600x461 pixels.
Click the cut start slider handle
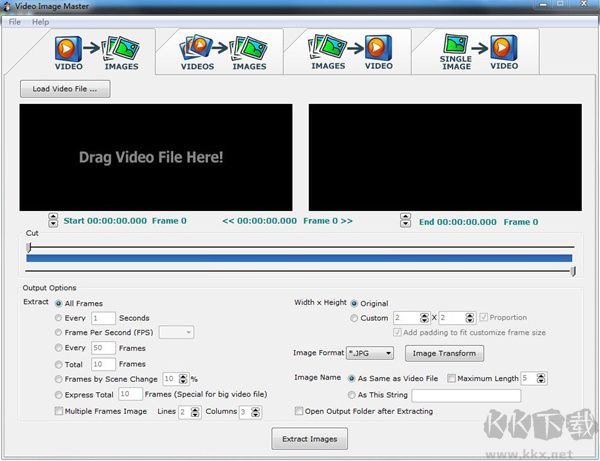pyautogui.click(x=29, y=248)
